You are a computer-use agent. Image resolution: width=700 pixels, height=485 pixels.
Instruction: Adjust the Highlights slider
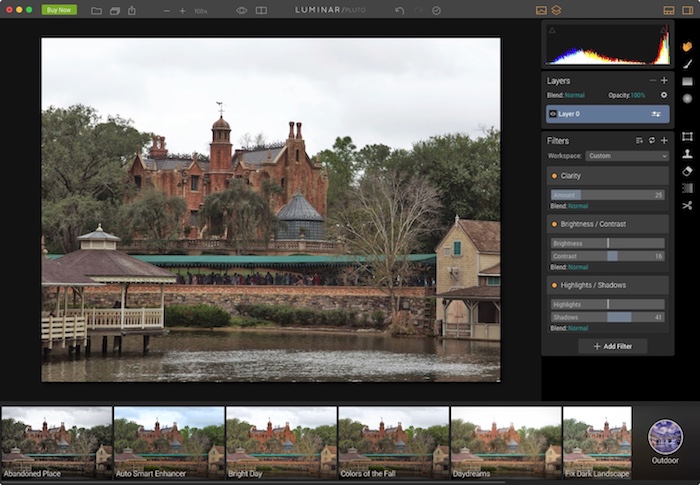click(608, 305)
